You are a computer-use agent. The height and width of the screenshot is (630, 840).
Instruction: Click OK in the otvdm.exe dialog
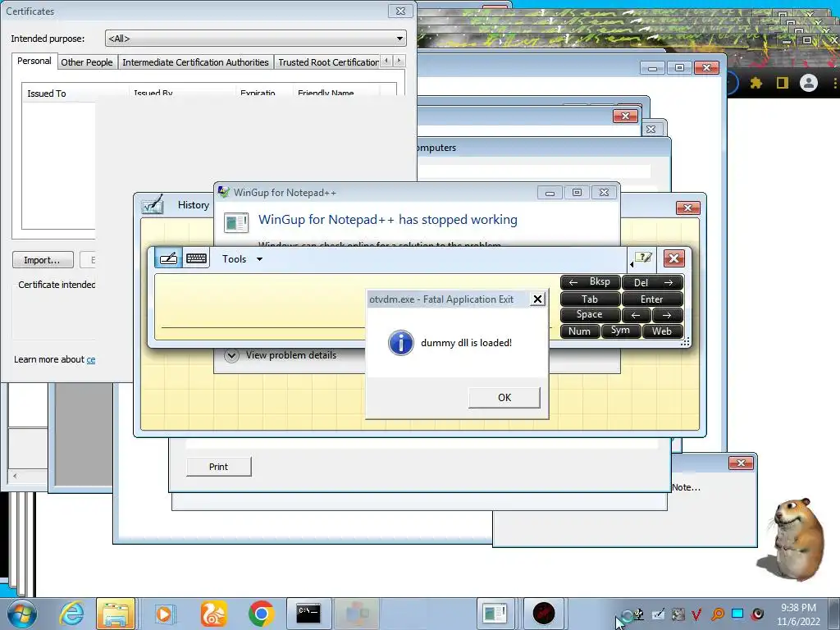[504, 398]
